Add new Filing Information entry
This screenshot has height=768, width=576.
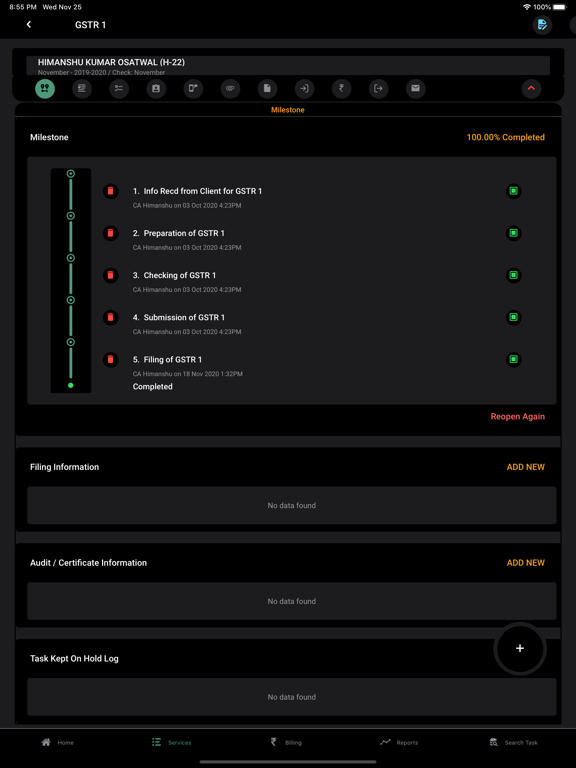coord(526,467)
